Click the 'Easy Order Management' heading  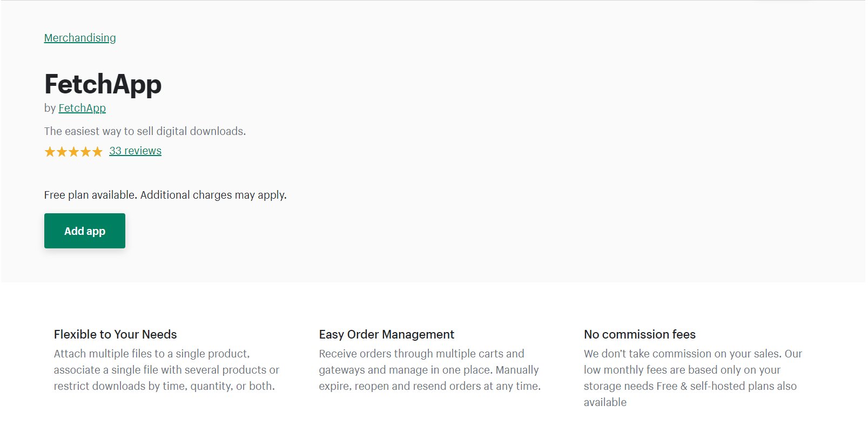click(387, 334)
